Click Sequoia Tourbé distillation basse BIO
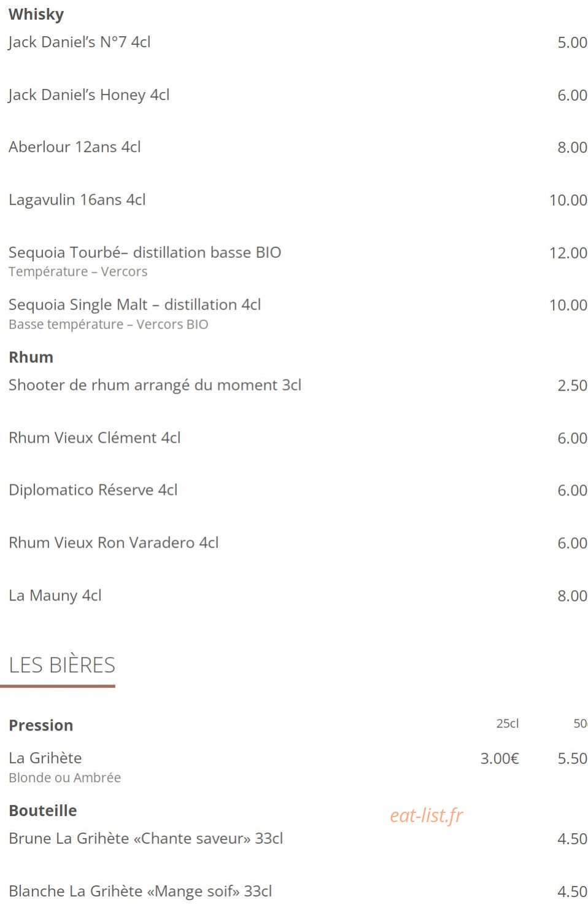Image resolution: width=588 pixels, height=921 pixels. (145, 252)
